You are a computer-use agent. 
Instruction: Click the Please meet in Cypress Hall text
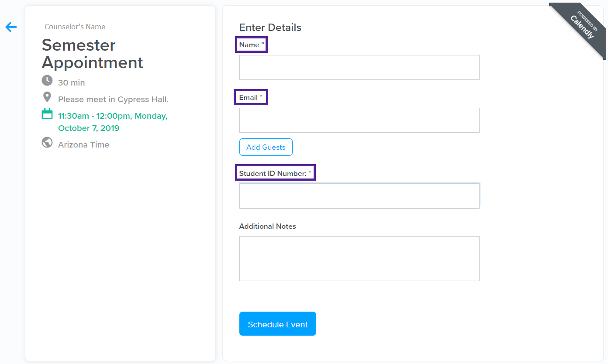point(114,100)
